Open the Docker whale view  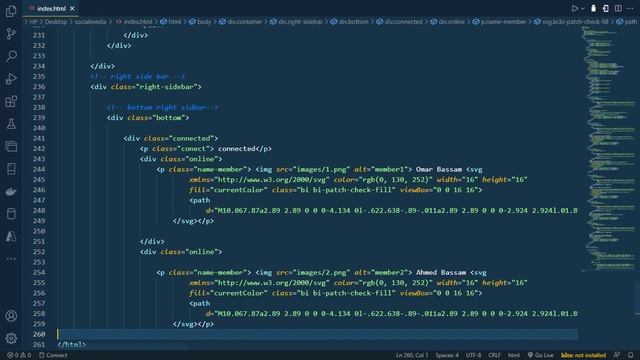point(11,191)
